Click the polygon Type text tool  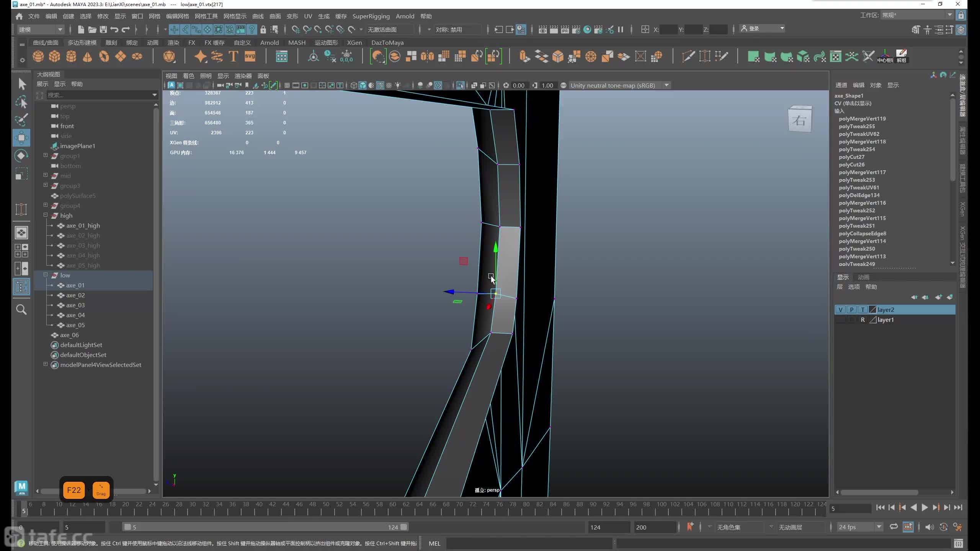click(x=233, y=57)
